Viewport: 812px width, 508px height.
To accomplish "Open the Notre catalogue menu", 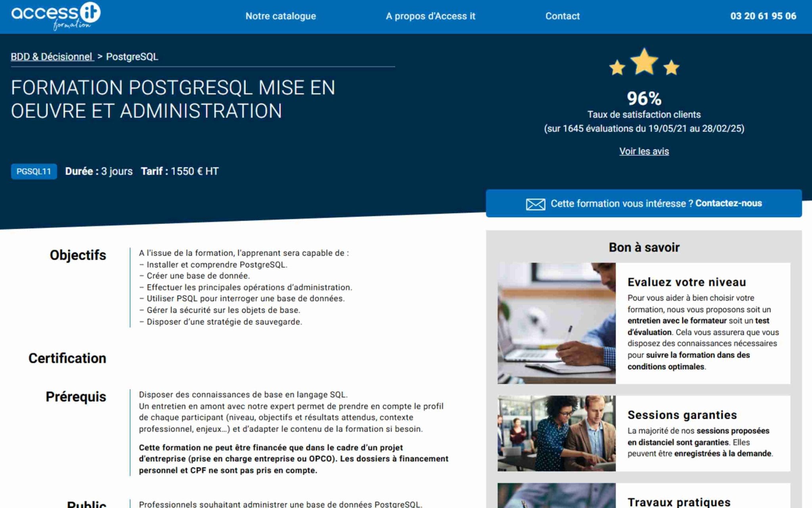I will point(281,16).
